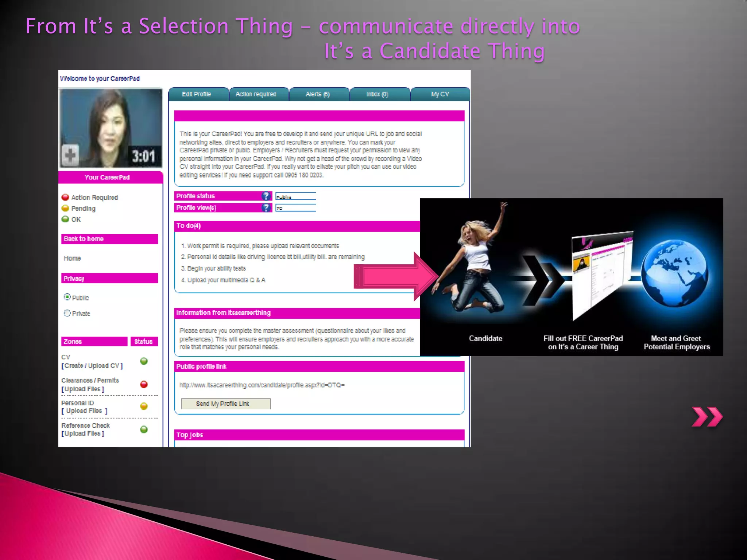The height and width of the screenshot is (560, 747).
Task: Click the 'Fill out FREE CareerPad' caption
Action: click(583, 342)
